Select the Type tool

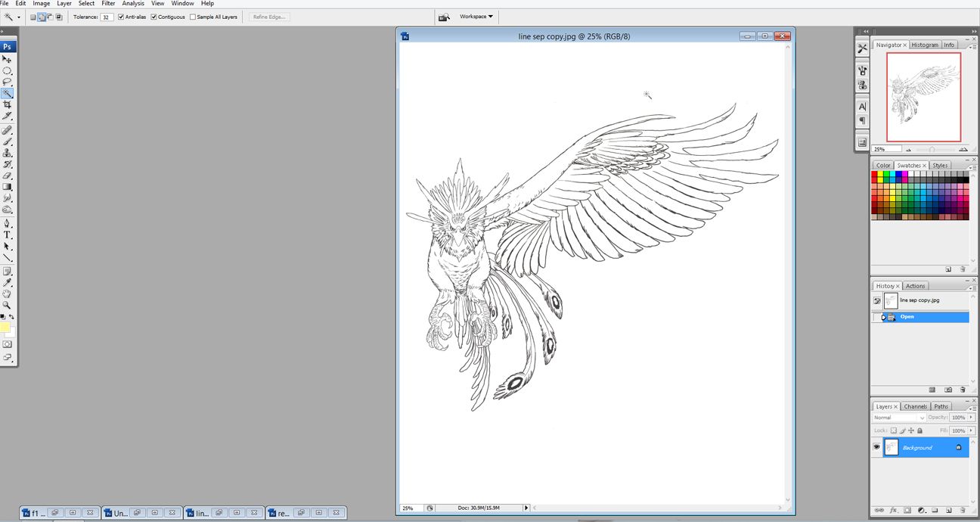[7, 235]
